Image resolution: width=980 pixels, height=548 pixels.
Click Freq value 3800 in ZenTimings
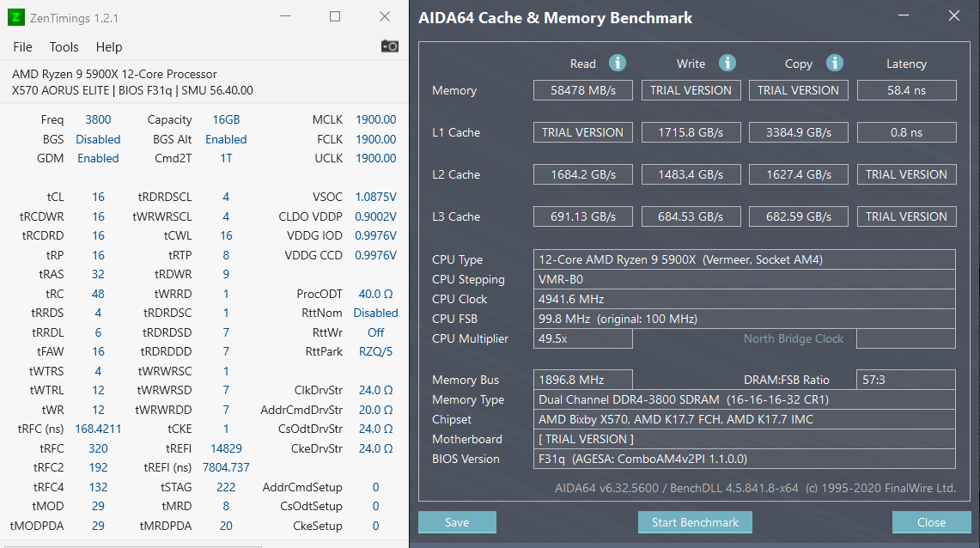[x=98, y=119]
